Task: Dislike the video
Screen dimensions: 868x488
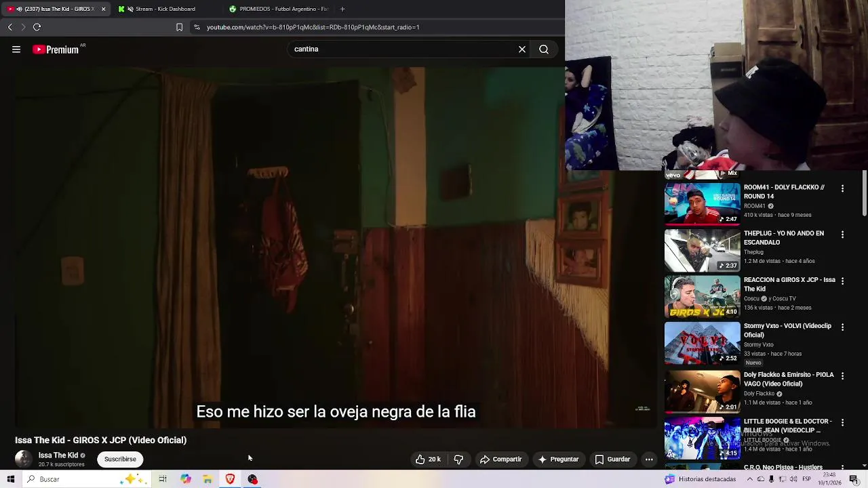Action: (458, 460)
